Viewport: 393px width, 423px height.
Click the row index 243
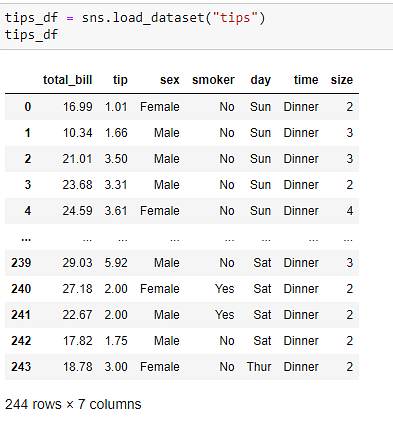click(21, 367)
